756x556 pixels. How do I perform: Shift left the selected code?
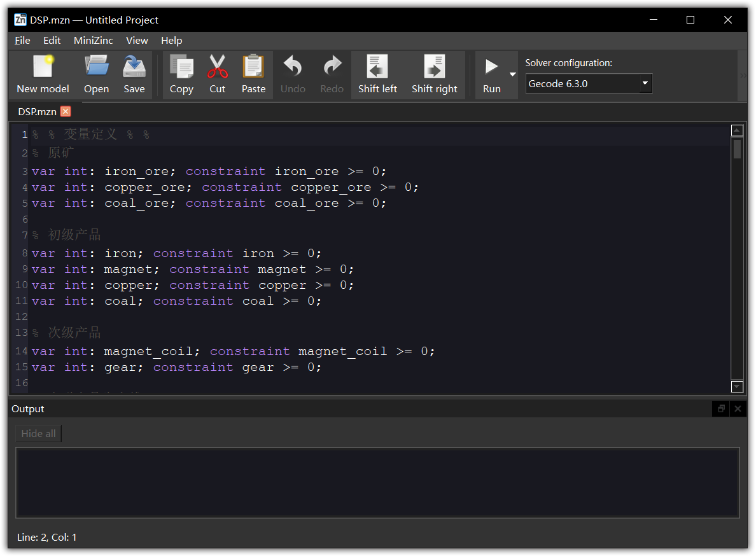(x=377, y=74)
